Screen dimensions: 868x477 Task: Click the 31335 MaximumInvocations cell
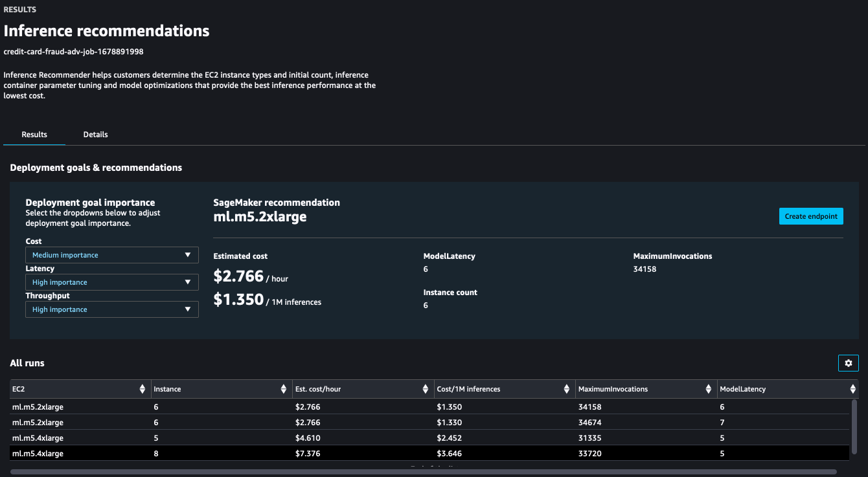(x=589, y=438)
